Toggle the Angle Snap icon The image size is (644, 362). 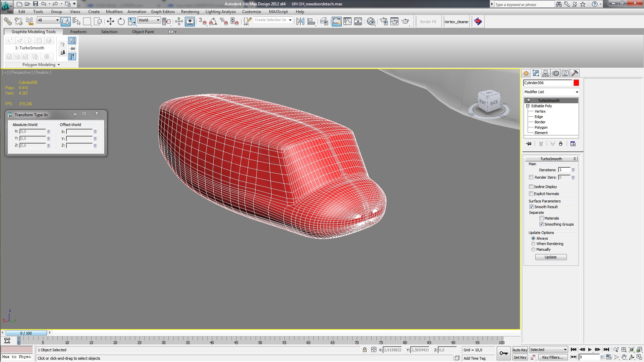tap(213, 22)
